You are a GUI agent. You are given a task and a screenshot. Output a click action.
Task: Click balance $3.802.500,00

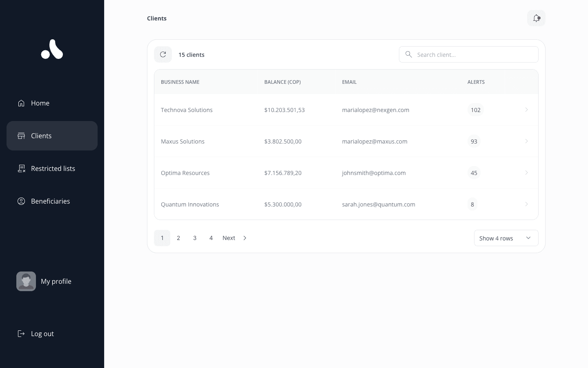click(x=283, y=141)
